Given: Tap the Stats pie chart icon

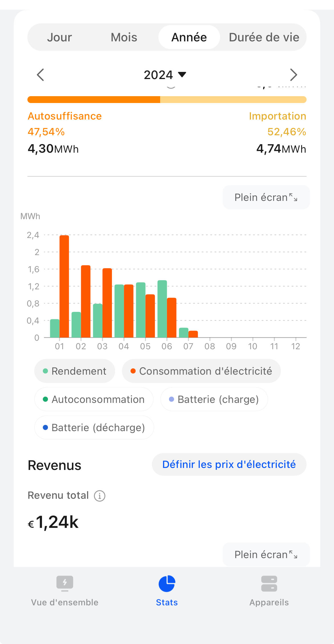Looking at the screenshot, I should pyautogui.click(x=167, y=584).
